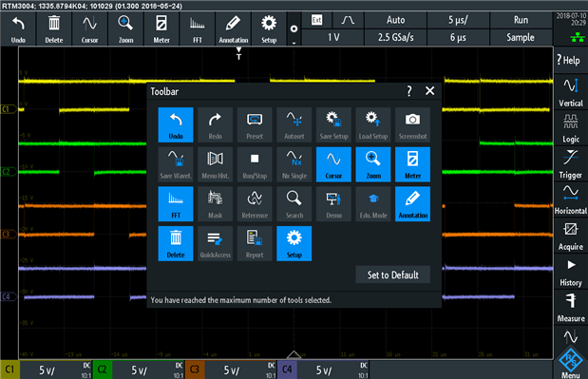Click the 6 µs horizontal position field
This screenshot has height=379, width=588.
[458, 37]
